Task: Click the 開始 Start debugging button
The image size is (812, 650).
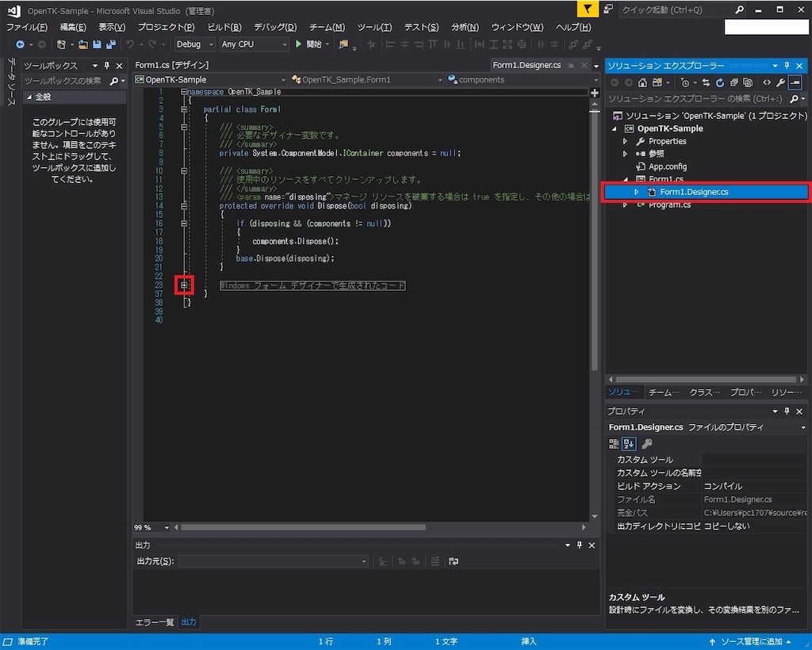Action: point(312,44)
